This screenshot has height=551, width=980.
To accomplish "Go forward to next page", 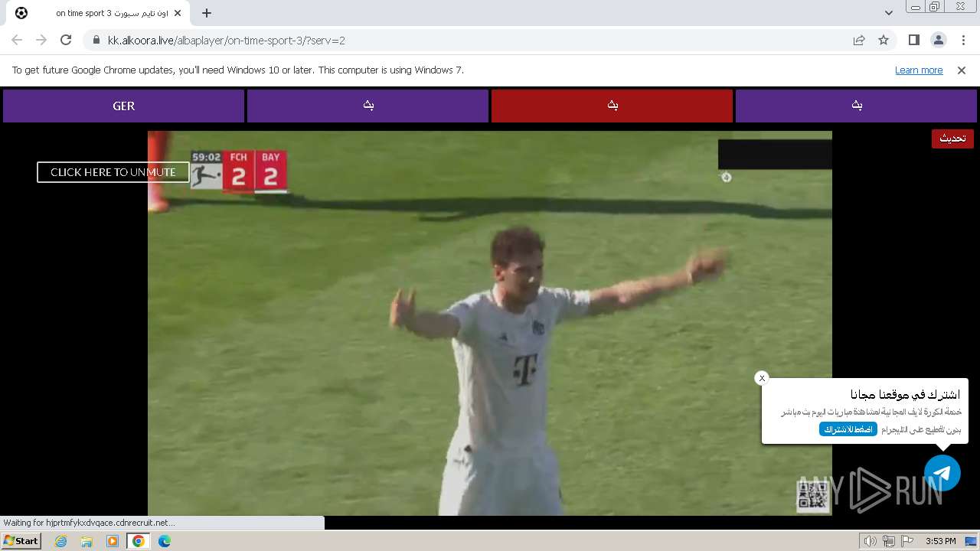I will point(41,40).
